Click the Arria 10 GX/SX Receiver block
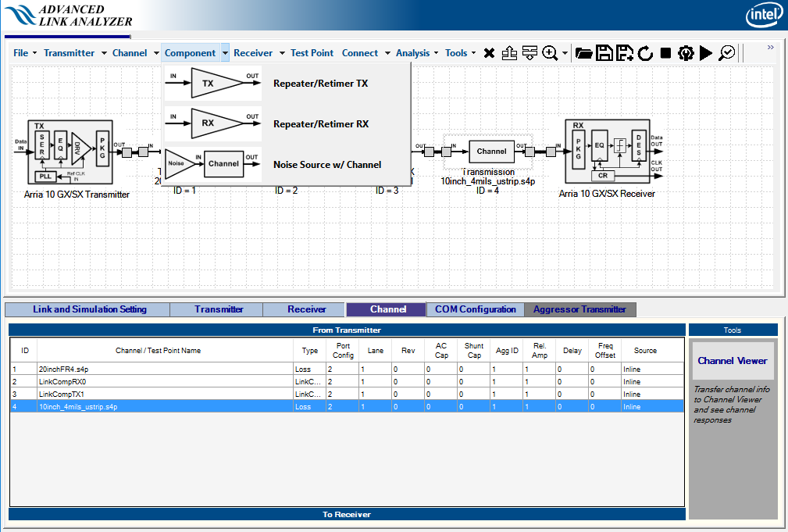The image size is (788, 532). click(x=607, y=152)
